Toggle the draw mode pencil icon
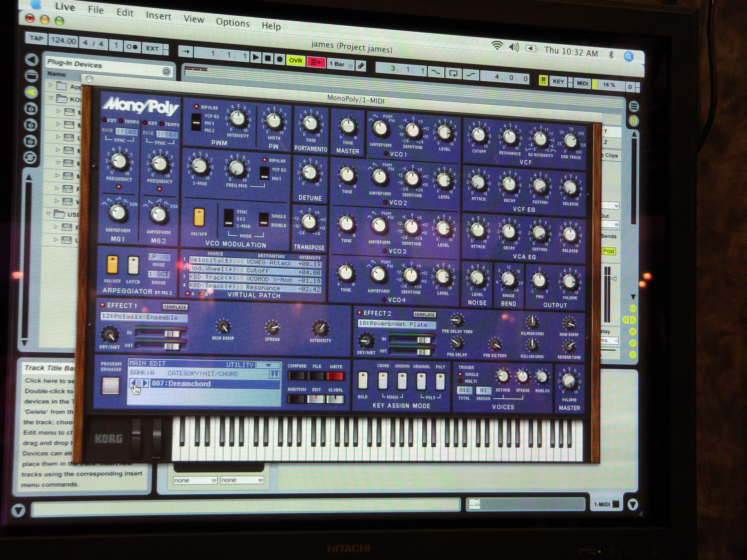This screenshot has height=560, width=747. [x=361, y=66]
